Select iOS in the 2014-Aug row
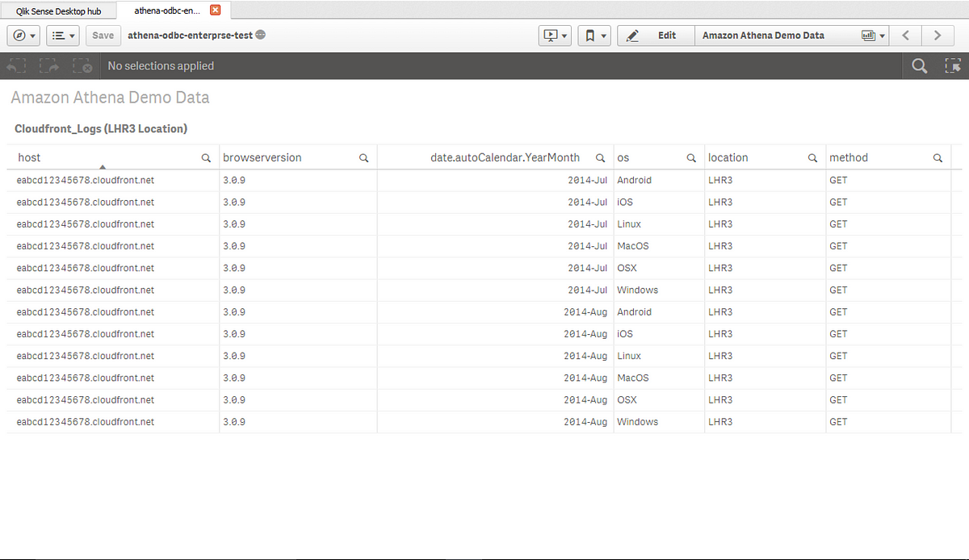The height and width of the screenshot is (560, 969). (625, 333)
